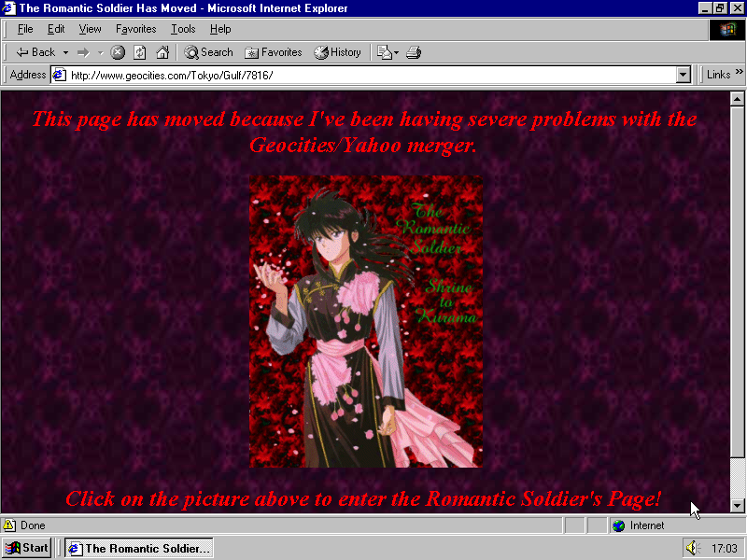Expand the address bar dropdown
The image size is (747, 560).
coord(684,75)
